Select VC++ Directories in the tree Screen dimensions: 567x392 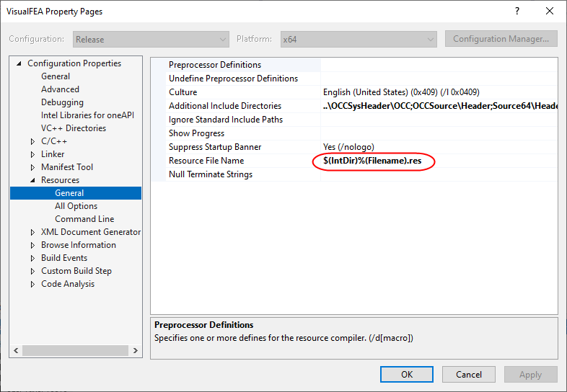click(x=74, y=128)
